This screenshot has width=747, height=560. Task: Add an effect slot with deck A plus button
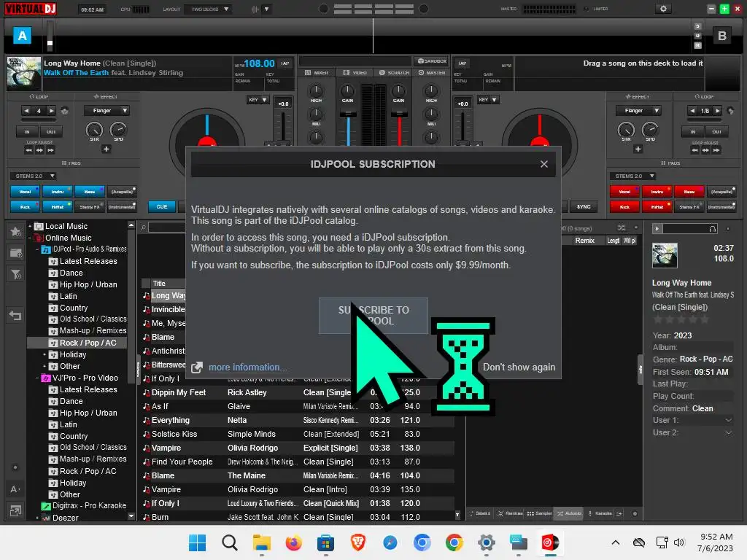(107, 149)
